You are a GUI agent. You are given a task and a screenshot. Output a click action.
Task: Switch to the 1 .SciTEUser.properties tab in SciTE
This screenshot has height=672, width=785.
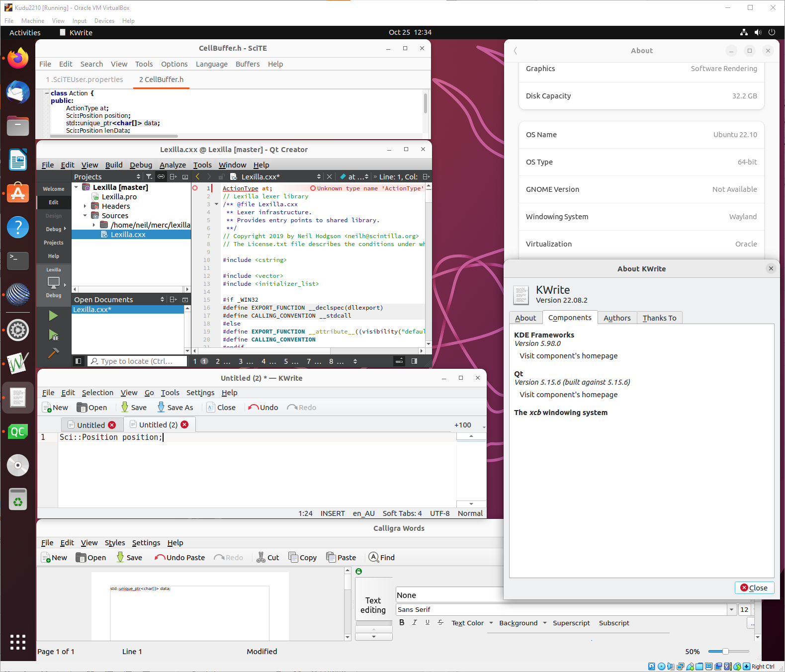[x=85, y=80]
